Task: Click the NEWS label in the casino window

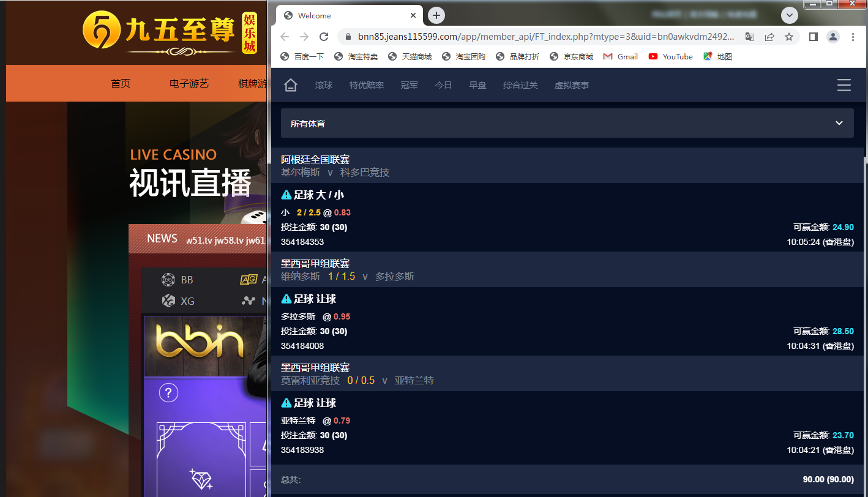Action: 162,239
